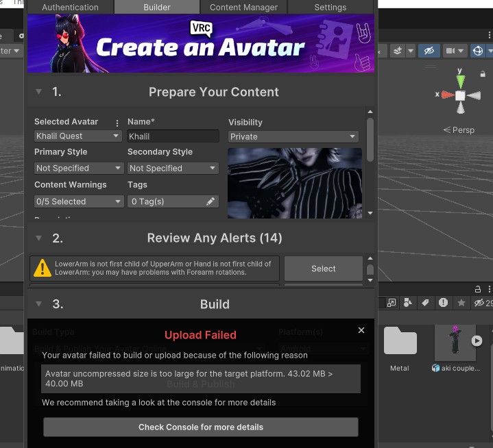The height and width of the screenshot is (448, 493).
Task: Toggle the scene gizmos globe icon
Action: [x=478, y=51]
